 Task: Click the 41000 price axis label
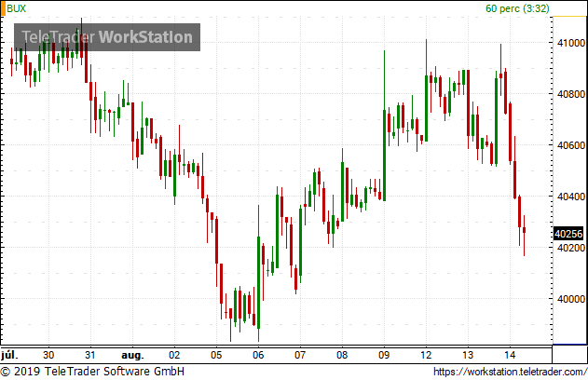(x=571, y=43)
